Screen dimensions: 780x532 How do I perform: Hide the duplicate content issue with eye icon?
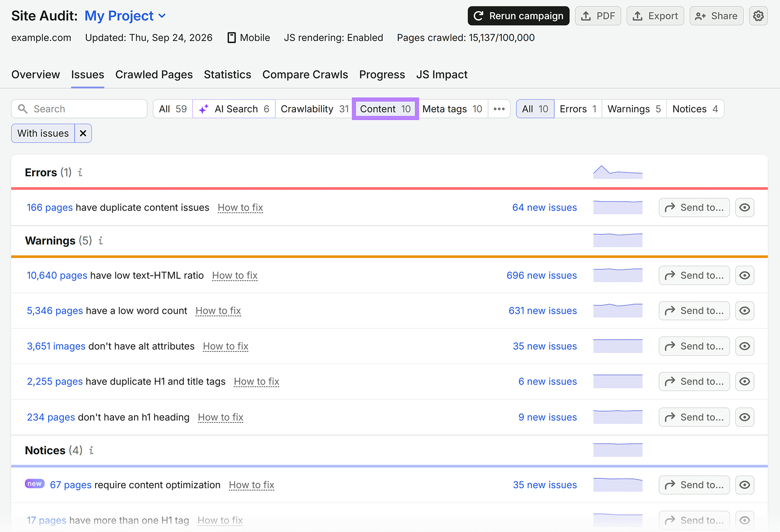[744, 208]
